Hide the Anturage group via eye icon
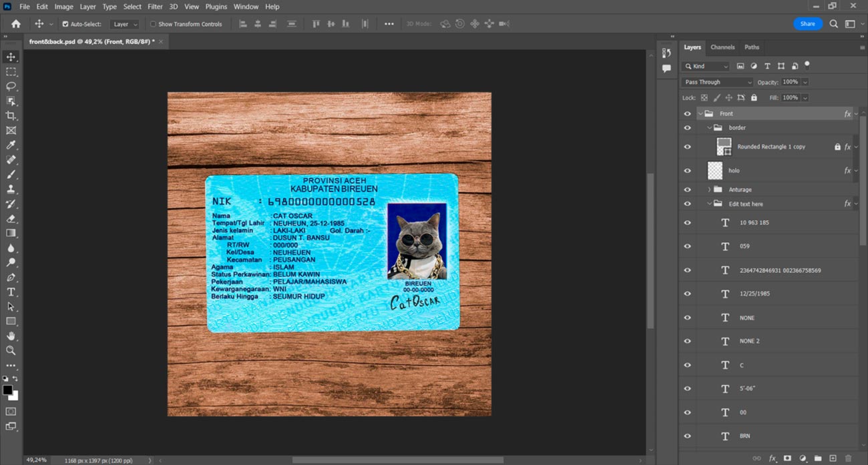868x465 pixels. click(687, 189)
